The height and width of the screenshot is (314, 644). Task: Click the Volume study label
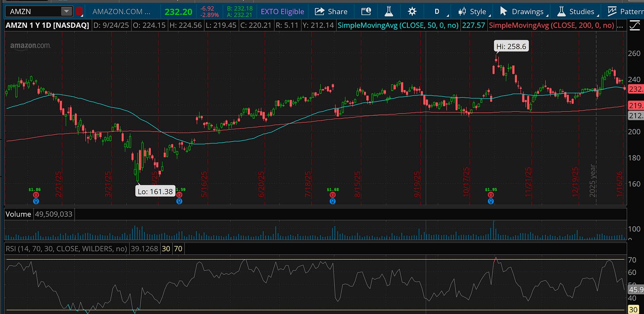(18, 214)
